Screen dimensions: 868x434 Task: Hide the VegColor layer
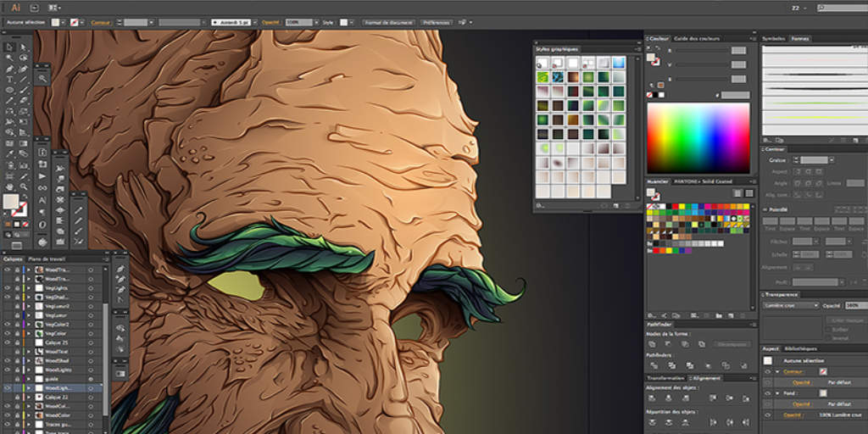7,333
